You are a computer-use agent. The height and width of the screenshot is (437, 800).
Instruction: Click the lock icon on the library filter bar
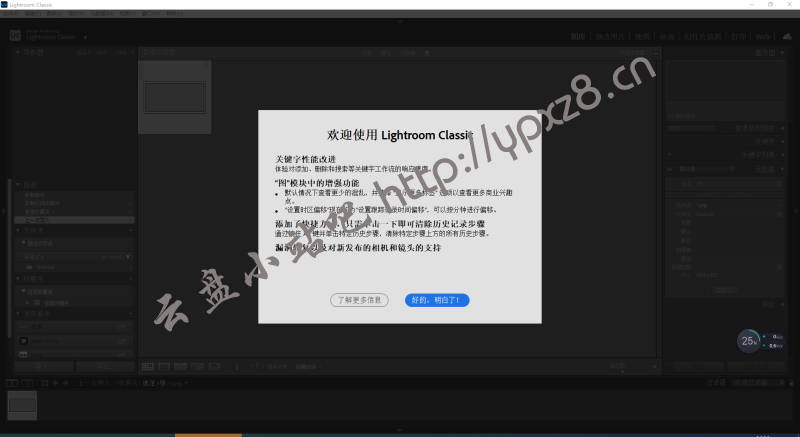point(656,53)
